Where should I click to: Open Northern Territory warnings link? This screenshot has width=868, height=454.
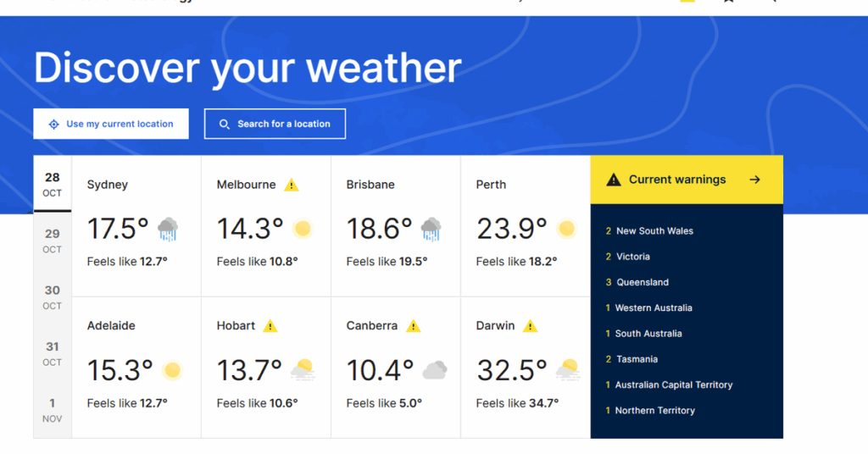tap(655, 411)
